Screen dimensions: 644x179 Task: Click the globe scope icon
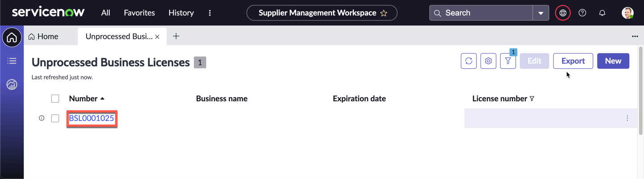pyautogui.click(x=563, y=13)
